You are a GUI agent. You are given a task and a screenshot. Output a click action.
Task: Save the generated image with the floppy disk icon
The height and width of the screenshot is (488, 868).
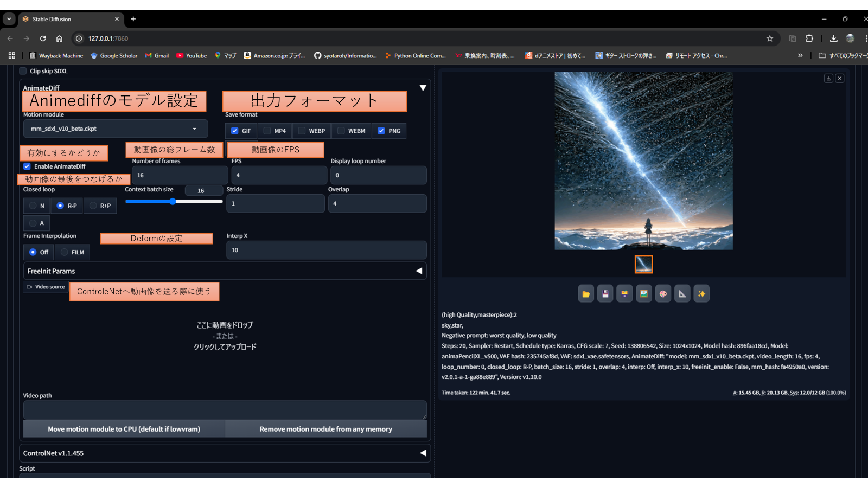[x=605, y=293]
